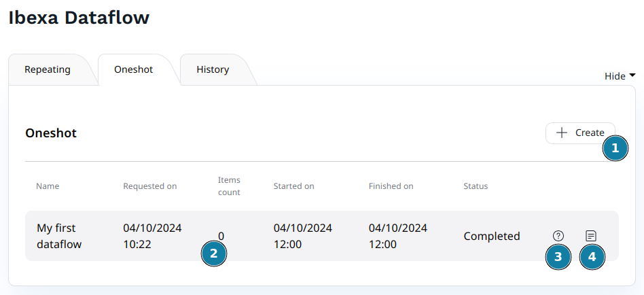The width and height of the screenshot is (644, 295).
Task: Select the Oneshot tab
Action: tap(133, 69)
